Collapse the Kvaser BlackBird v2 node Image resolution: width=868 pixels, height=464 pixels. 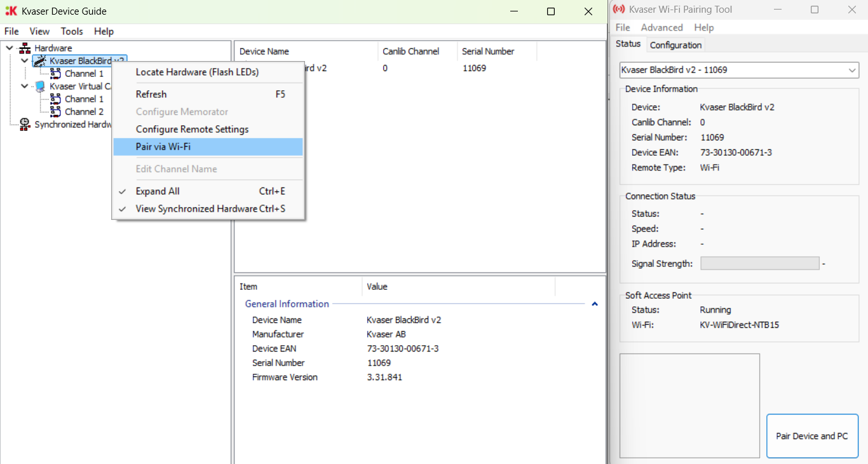(25, 61)
